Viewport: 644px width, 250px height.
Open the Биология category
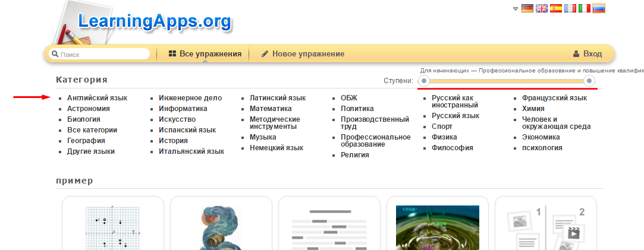click(84, 119)
